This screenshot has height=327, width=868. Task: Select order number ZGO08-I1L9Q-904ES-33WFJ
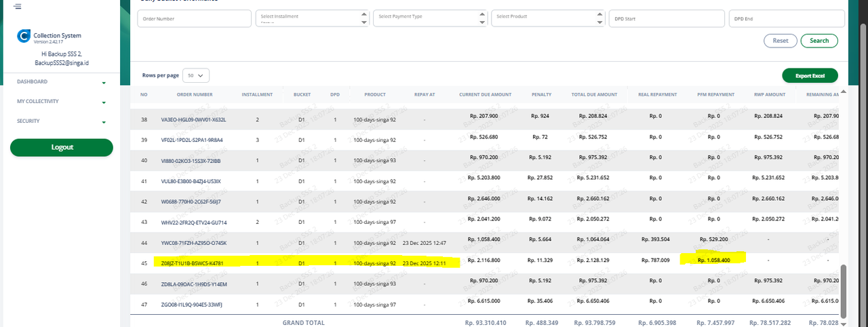coord(191,305)
